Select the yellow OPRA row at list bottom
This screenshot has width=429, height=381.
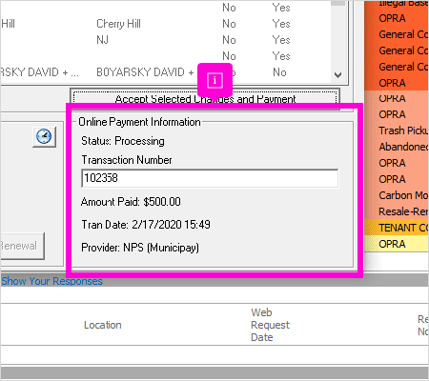[396, 244]
